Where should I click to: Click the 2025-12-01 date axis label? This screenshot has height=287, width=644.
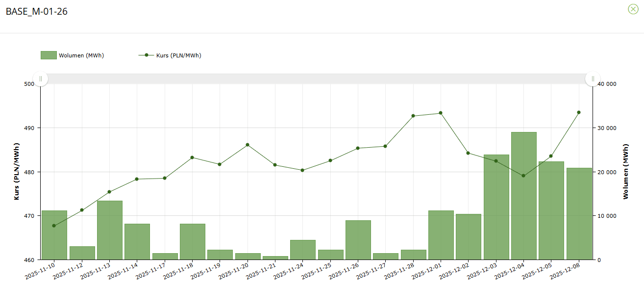pyautogui.click(x=426, y=270)
